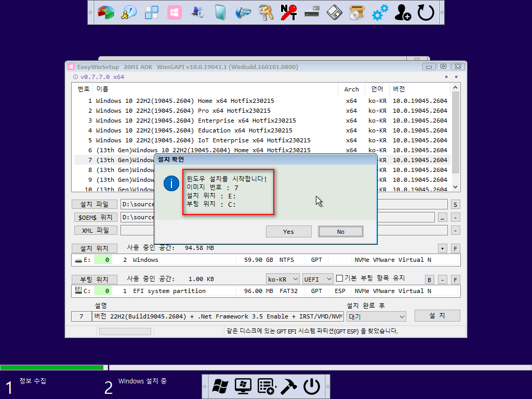Open the 설치 완료 후 대기 dropdown

376,316
